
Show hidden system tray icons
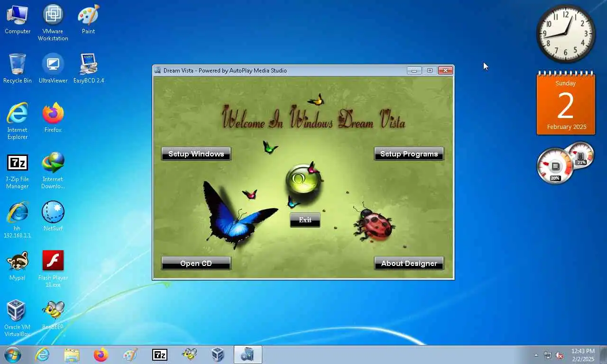click(x=536, y=355)
